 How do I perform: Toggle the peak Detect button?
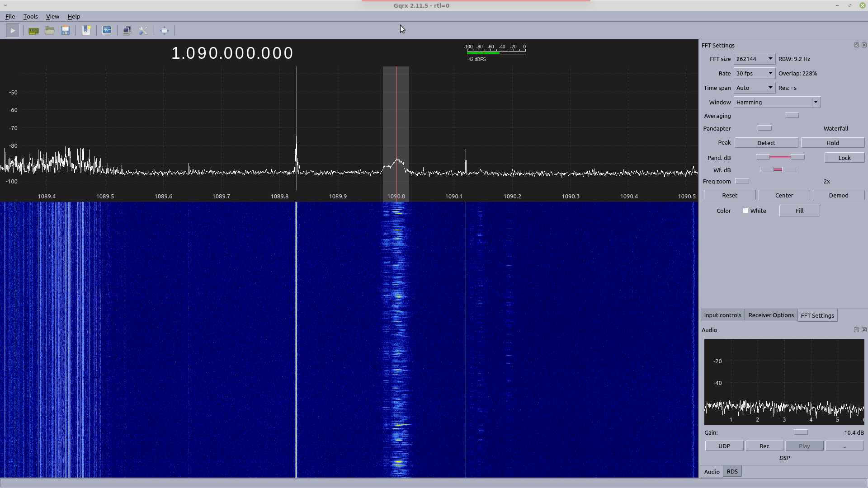point(766,143)
